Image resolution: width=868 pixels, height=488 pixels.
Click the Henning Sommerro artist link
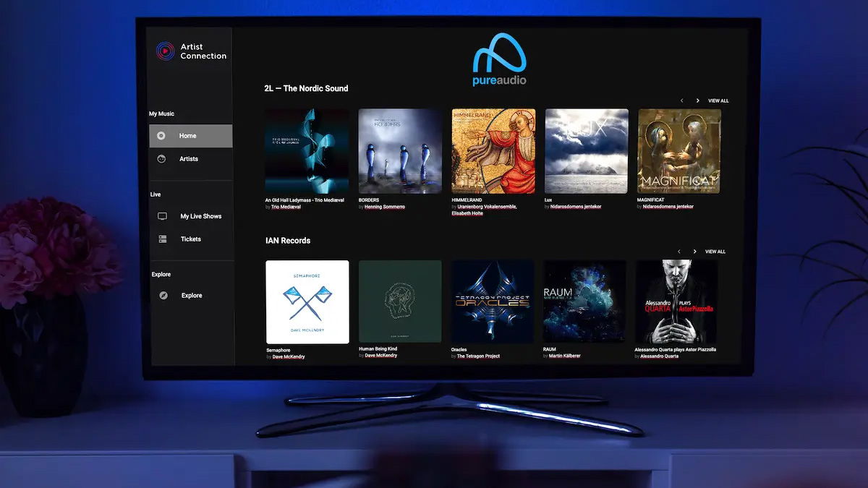pos(385,207)
